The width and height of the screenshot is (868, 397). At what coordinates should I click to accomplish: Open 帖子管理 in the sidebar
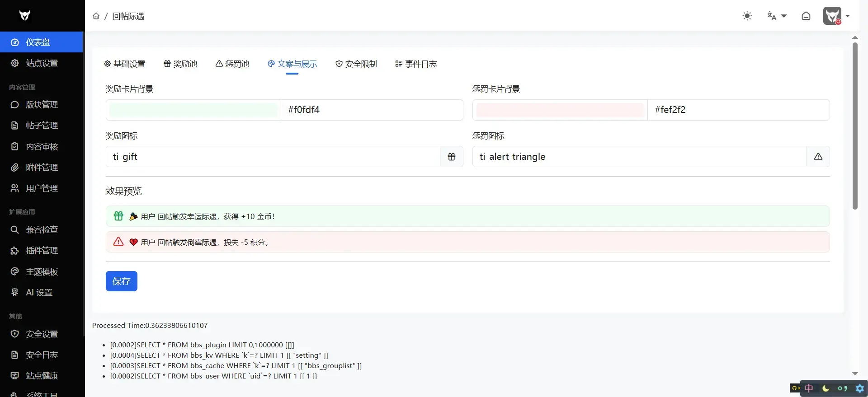tap(42, 126)
